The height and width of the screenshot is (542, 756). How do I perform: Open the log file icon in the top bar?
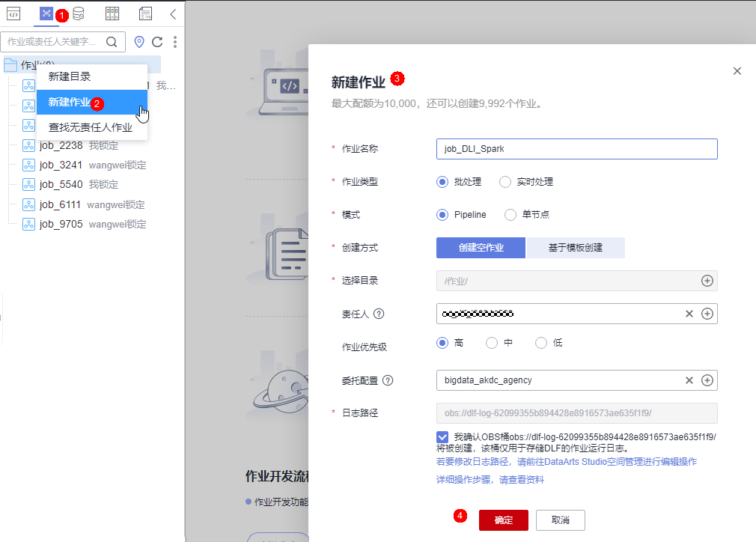click(x=145, y=13)
